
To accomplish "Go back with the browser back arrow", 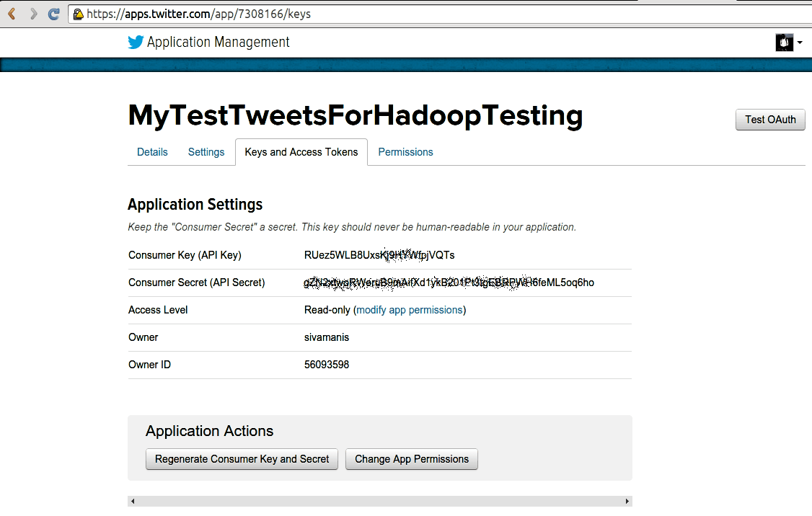I will (12, 14).
